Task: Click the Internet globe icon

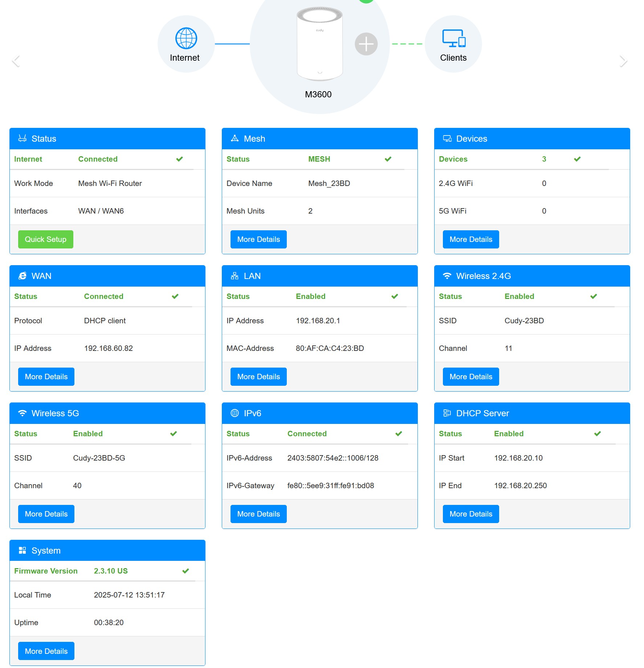Action: click(x=186, y=38)
